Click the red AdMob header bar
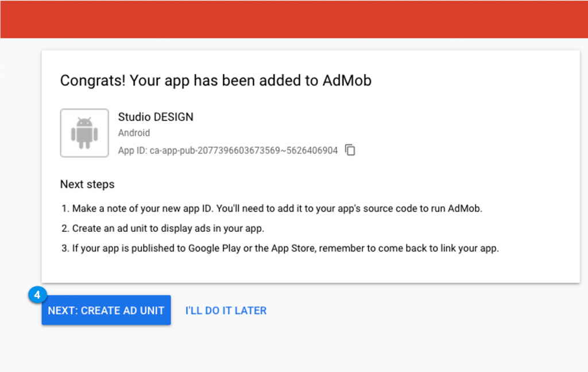Image resolution: width=588 pixels, height=372 pixels. [294, 18]
